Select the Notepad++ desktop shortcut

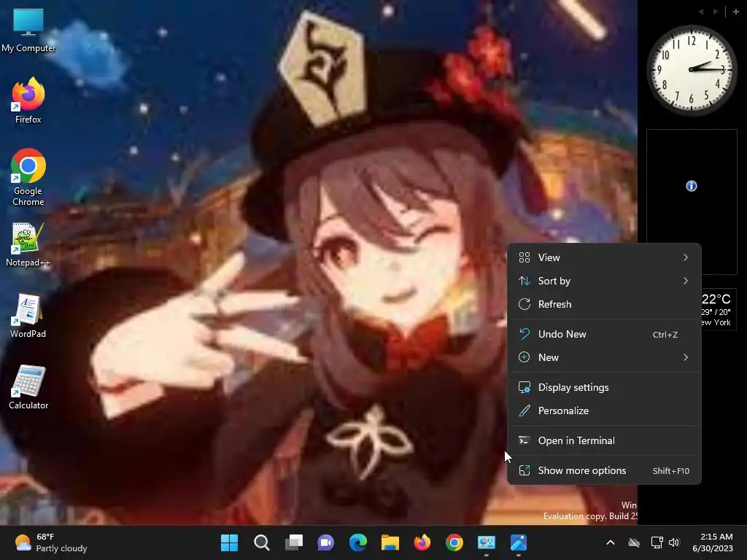pos(28,245)
